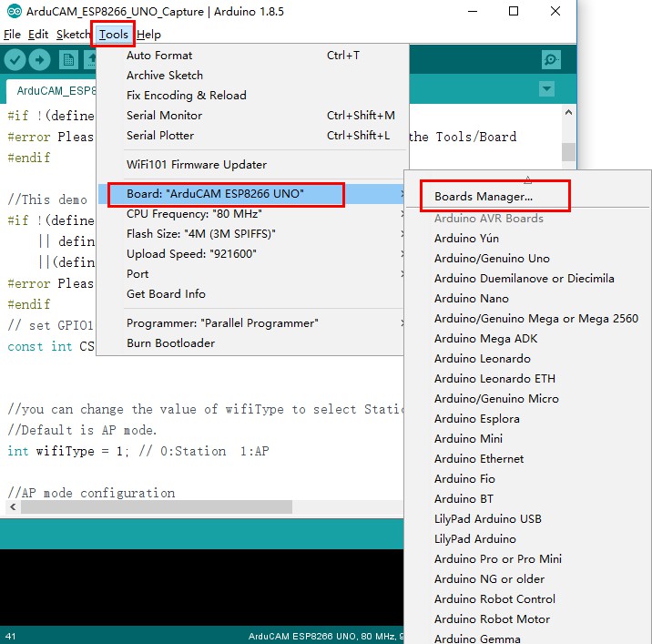The width and height of the screenshot is (652, 644).
Task: Select Get Board Info
Action: [251, 293]
